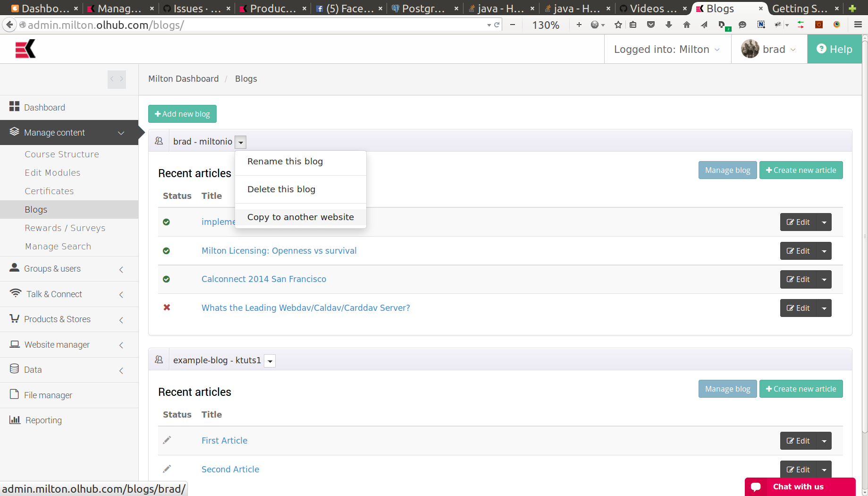Click the browser home icon
Viewport: 868px width, 496px height.
pyautogui.click(x=686, y=25)
